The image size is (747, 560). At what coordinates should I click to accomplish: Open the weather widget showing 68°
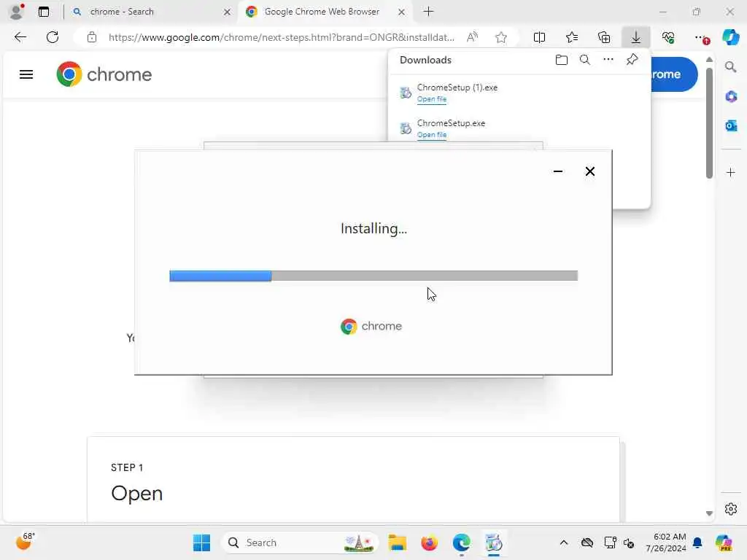click(24, 542)
